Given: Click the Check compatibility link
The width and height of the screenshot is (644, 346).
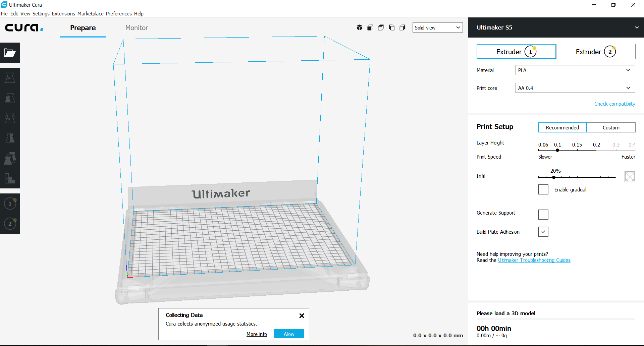Looking at the screenshot, I should tap(614, 104).
